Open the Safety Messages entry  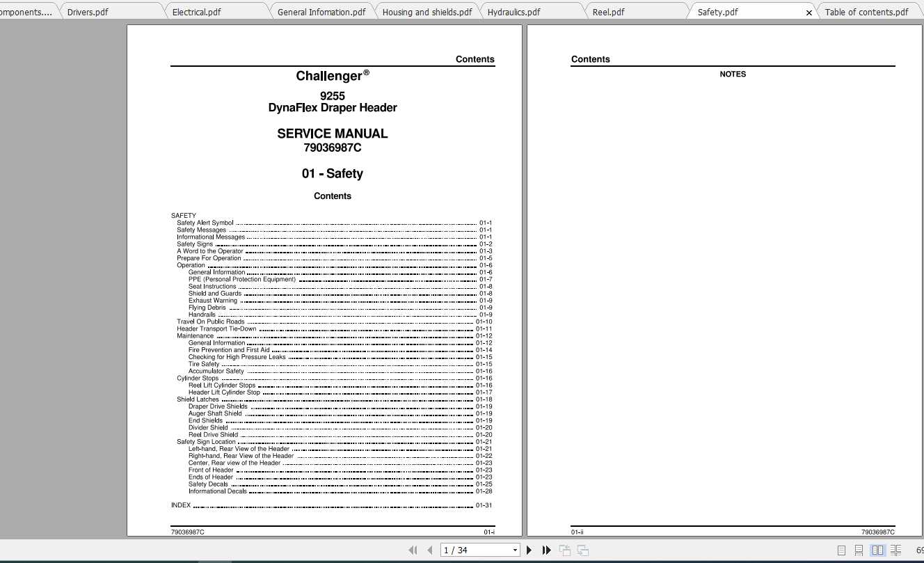tap(334, 230)
